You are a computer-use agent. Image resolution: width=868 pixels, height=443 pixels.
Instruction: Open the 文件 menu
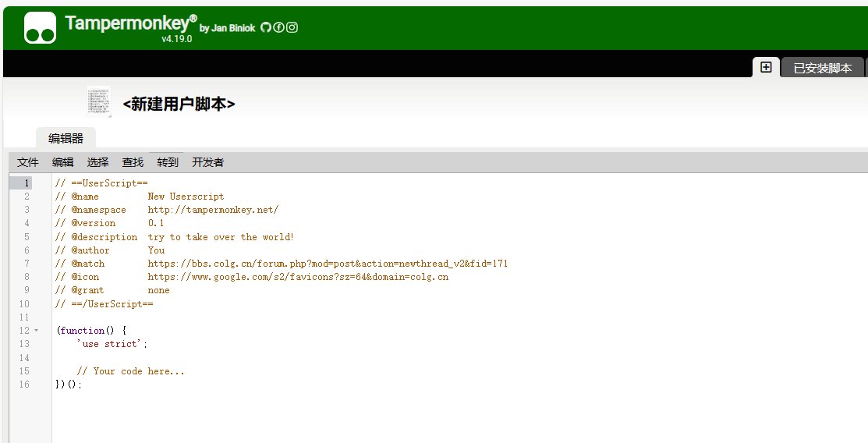point(27,162)
